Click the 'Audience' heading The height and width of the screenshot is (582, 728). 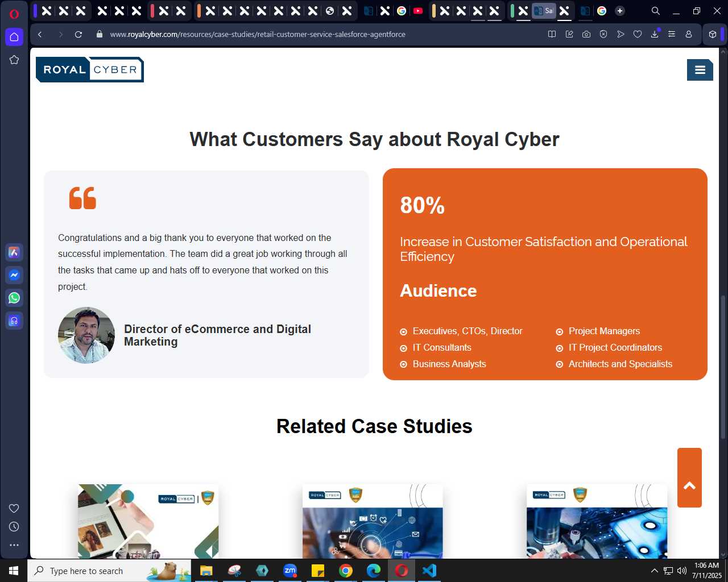point(439,290)
